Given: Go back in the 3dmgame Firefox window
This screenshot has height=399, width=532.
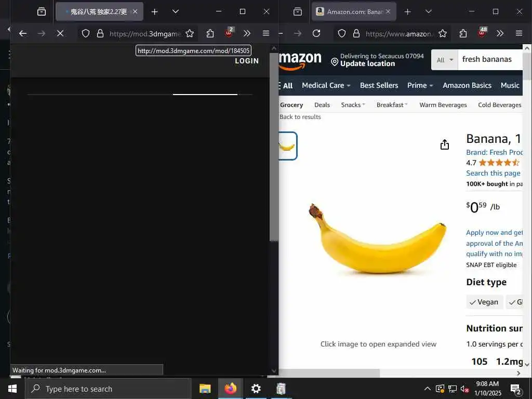Looking at the screenshot, I should tap(23, 33).
